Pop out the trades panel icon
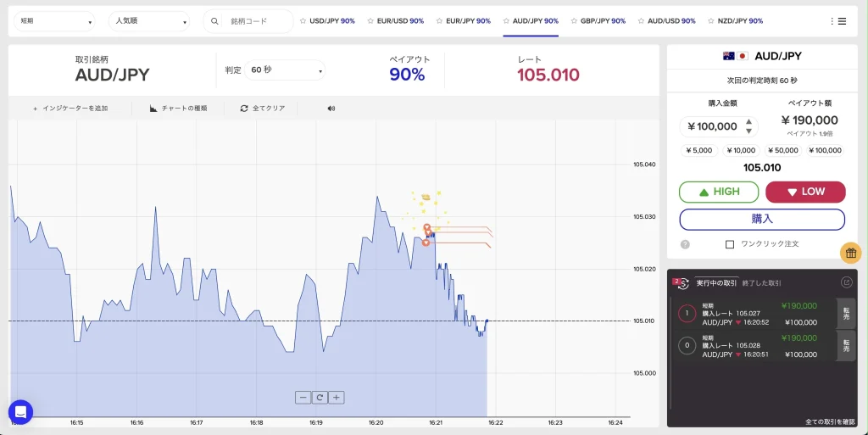This screenshot has width=868, height=435. pos(846,282)
